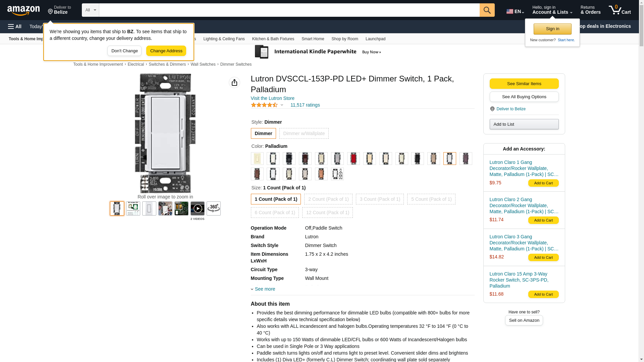The image size is (644, 362).
Task: Click the magnifying glass search button
Action: coord(487,10)
